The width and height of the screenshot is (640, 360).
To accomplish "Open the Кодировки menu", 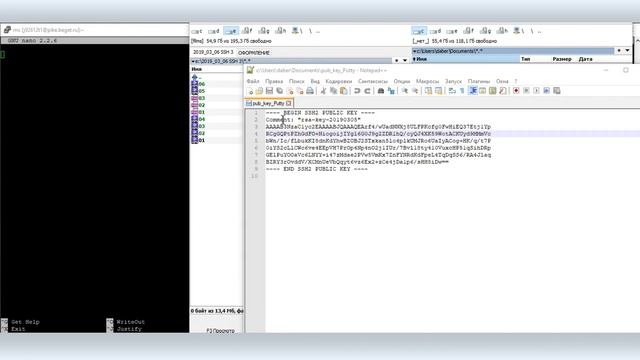I will pyautogui.click(x=339, y=81).
